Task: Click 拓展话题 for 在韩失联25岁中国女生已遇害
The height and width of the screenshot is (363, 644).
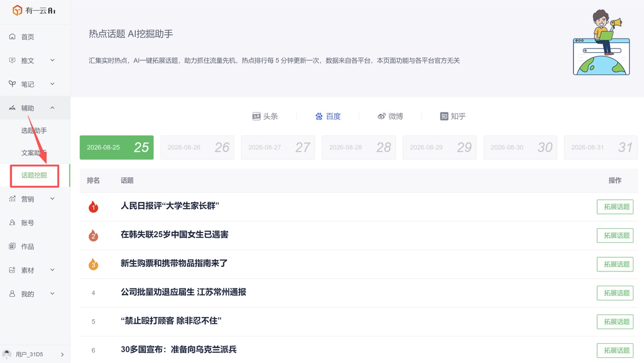Action: 615,236
